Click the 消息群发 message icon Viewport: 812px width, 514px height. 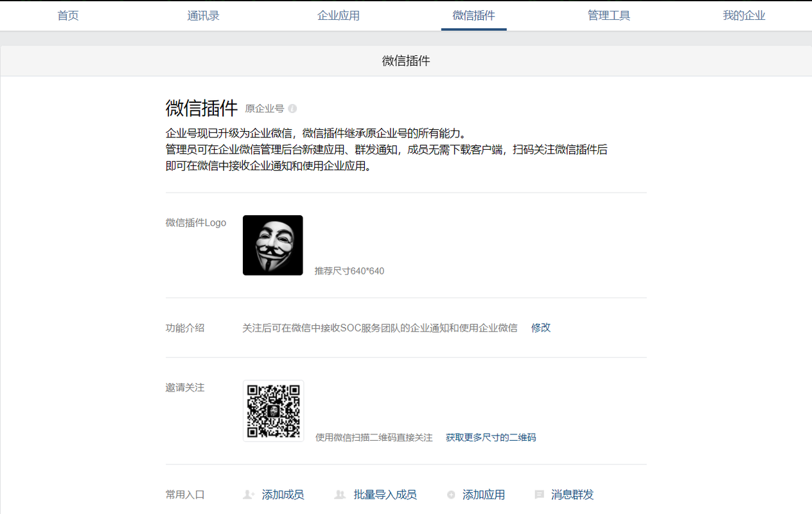pos(540,495)
